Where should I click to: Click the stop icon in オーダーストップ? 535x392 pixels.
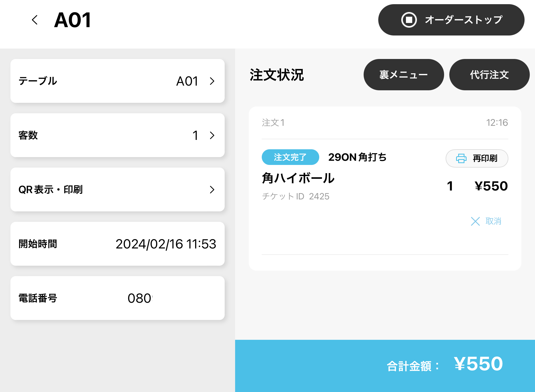click(409, 20)
